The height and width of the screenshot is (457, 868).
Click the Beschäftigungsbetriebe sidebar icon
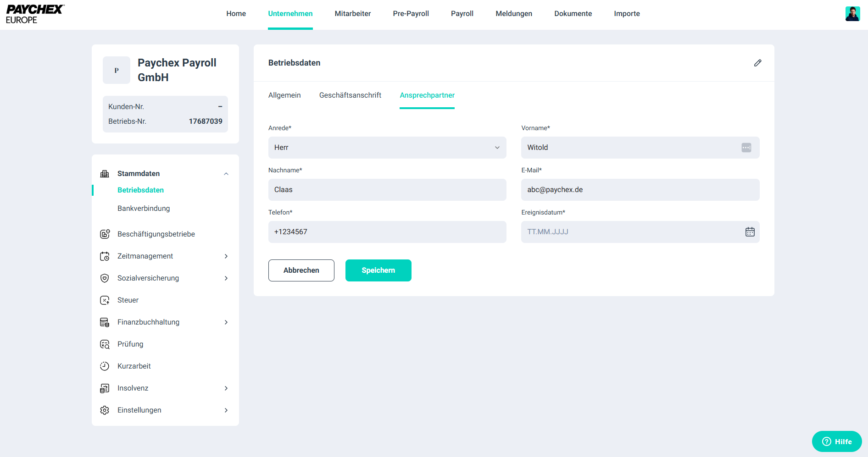pyautogui.click(x=105, y=234)
